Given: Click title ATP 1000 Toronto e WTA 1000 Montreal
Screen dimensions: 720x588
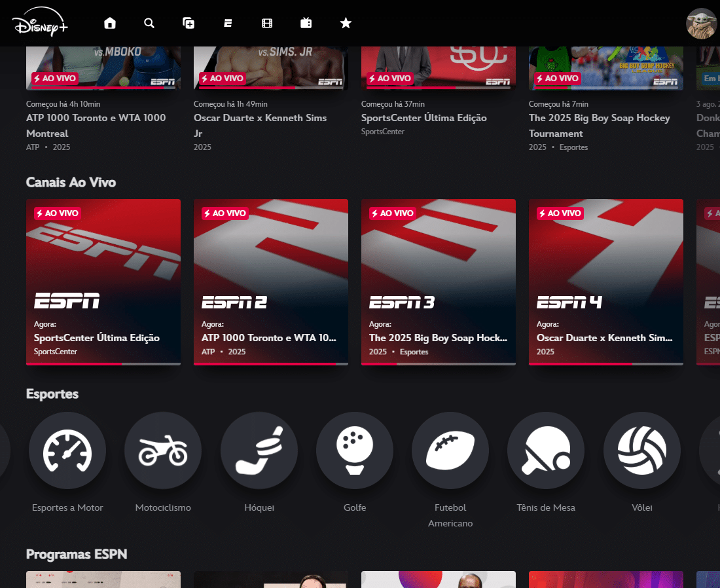Looking at the screenshot, I should point(96,126).
